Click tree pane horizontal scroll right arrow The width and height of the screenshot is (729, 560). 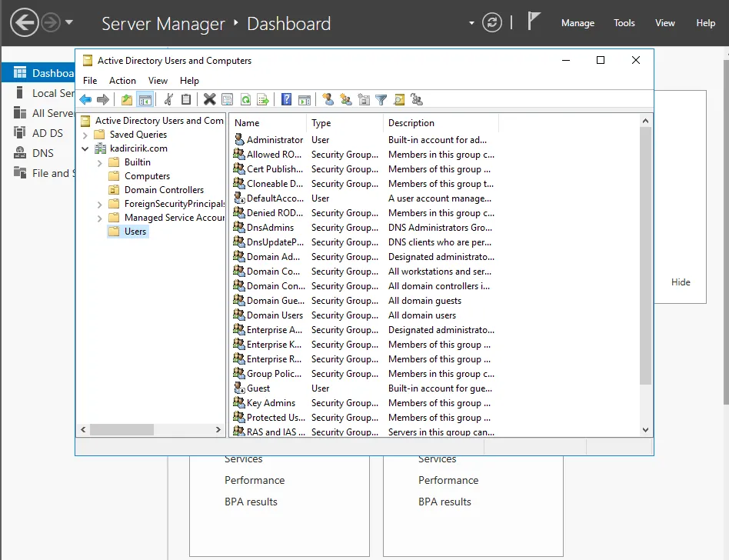pyautogui.click(x=218, y=430)
